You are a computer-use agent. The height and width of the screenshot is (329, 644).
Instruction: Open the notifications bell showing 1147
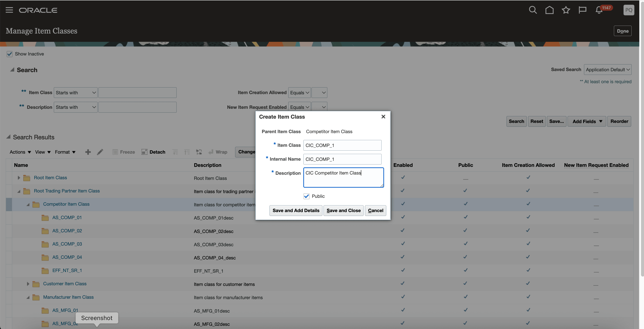coord(599,10)
